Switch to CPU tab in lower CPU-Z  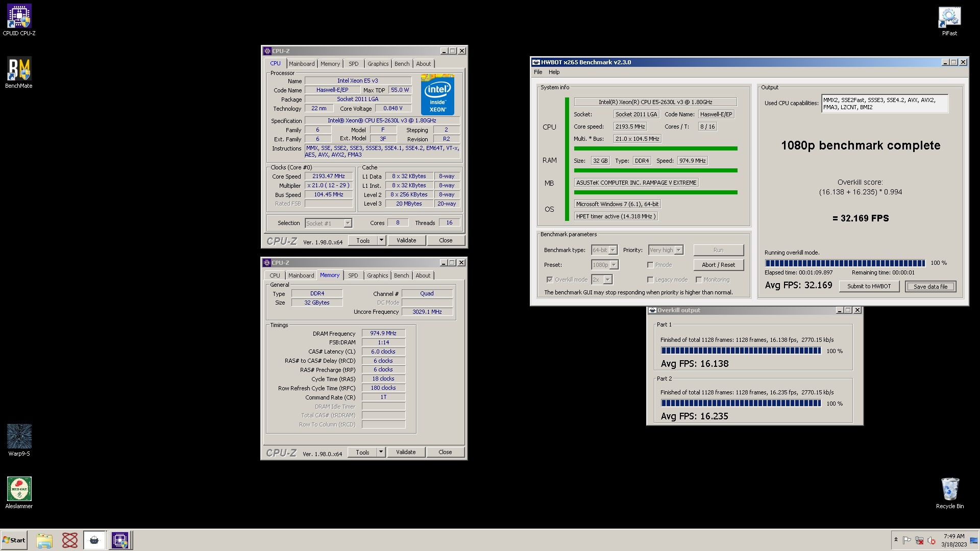pyautogui.click(x=275, y=275)
